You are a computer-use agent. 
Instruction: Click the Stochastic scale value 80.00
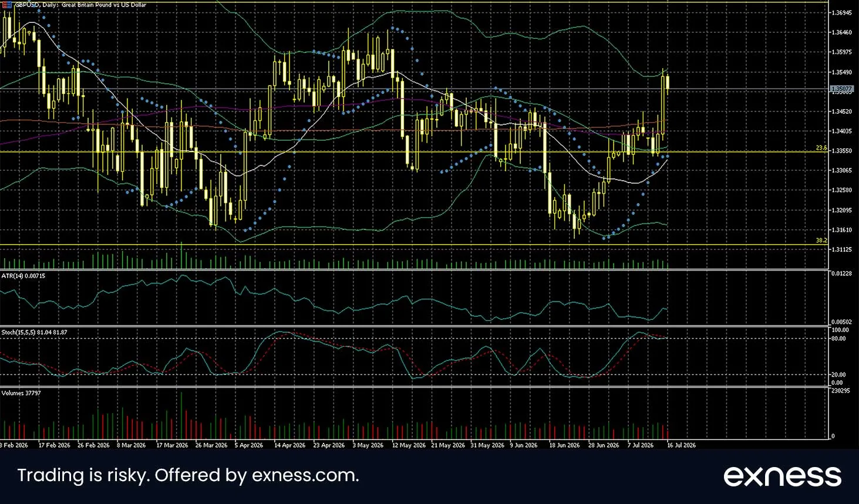coord(839,339)
